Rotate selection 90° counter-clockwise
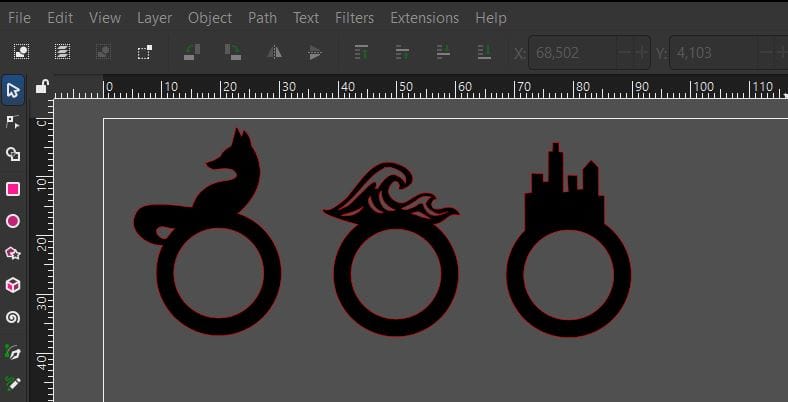 (x=192, y=52)
